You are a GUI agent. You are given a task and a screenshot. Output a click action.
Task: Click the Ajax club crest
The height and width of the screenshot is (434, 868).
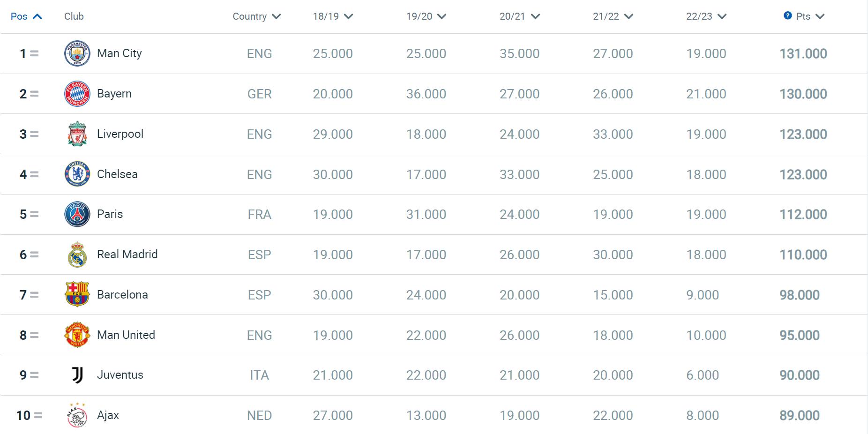point(77,415)
